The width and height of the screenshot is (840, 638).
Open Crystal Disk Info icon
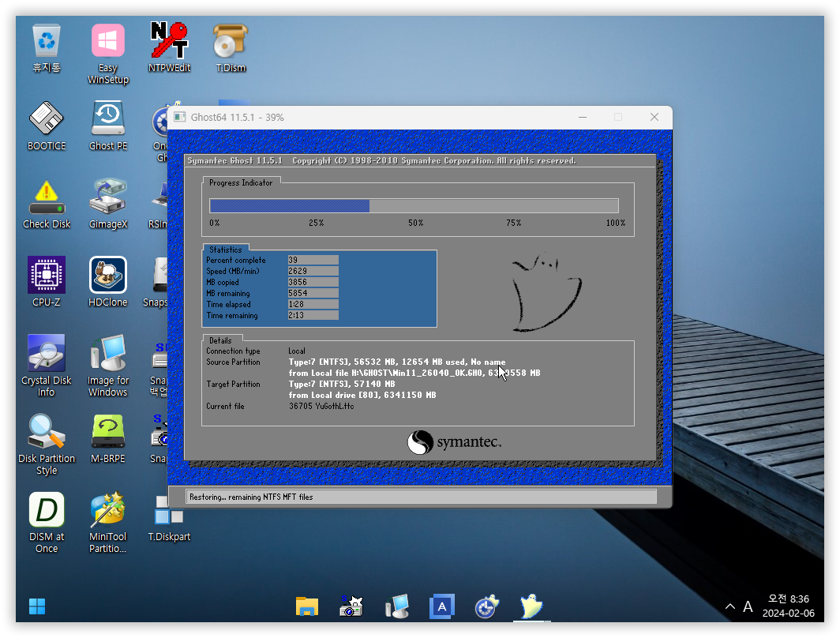(x=47, y=366)
